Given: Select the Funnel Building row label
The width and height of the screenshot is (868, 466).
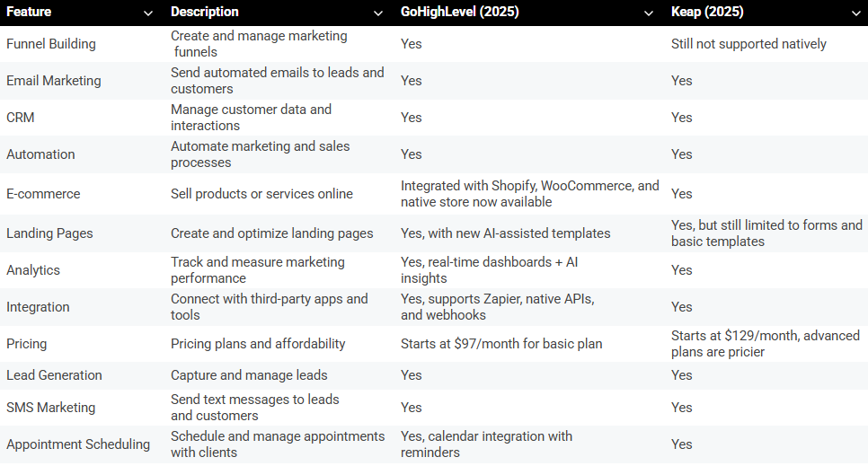Looking at the screenshot, I should pos(51,44).
